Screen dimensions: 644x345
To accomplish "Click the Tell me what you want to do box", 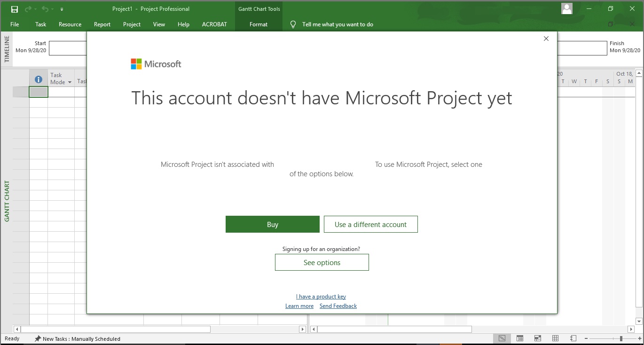I will 338,24.
